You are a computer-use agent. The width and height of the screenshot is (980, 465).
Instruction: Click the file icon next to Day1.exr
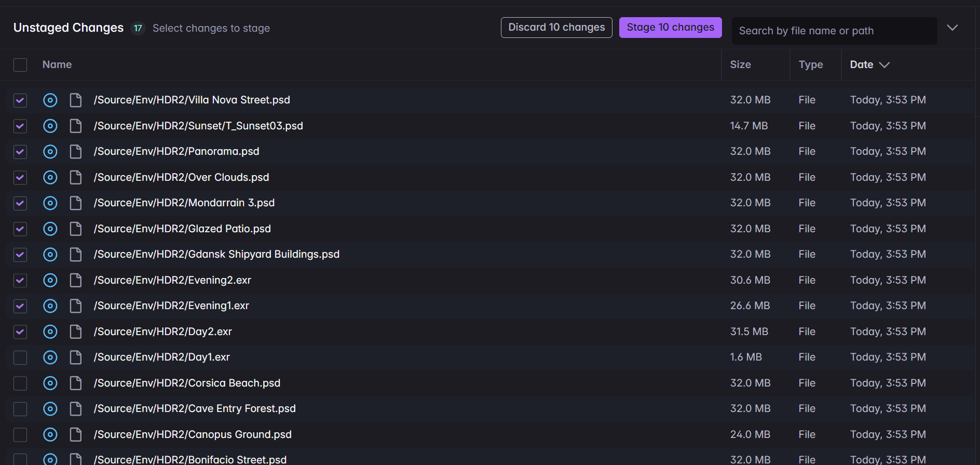click(x=76, y=357)
